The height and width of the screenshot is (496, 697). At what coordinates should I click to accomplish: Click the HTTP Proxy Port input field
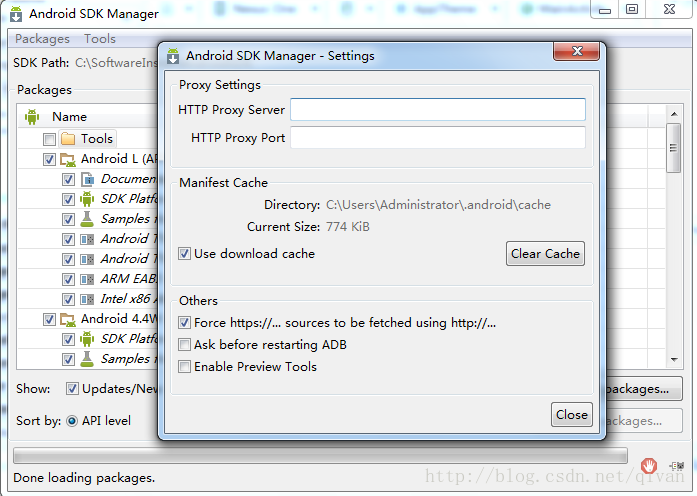[438, 138]
